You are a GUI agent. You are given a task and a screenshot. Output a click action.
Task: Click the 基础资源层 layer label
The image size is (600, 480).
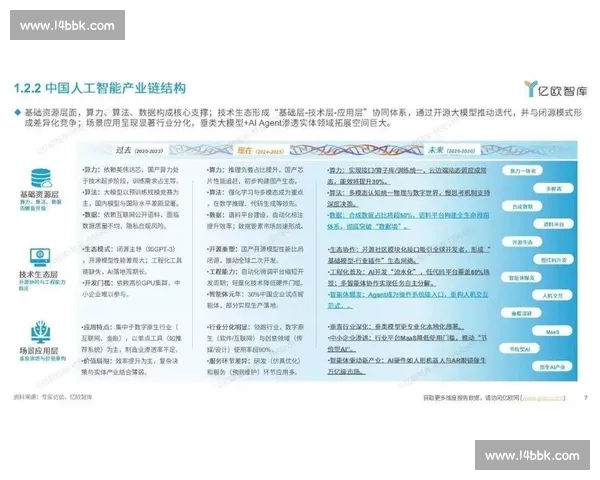[x=39, y=194]
